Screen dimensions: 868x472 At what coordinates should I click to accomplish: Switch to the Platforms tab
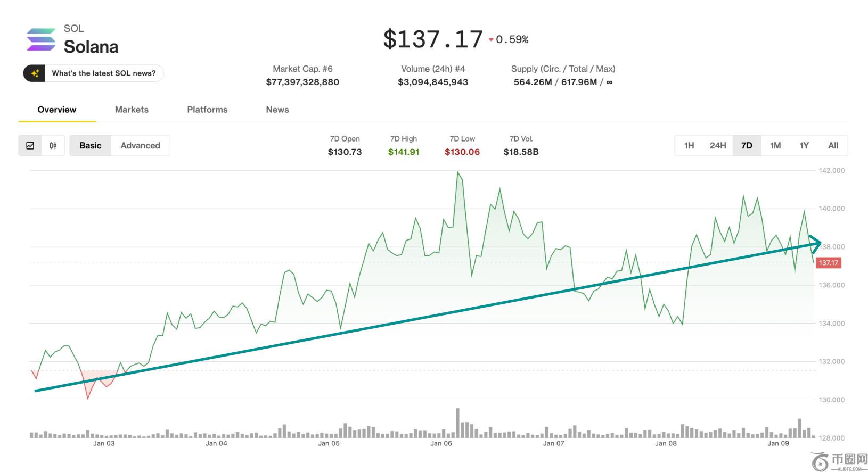click(207, 110)
